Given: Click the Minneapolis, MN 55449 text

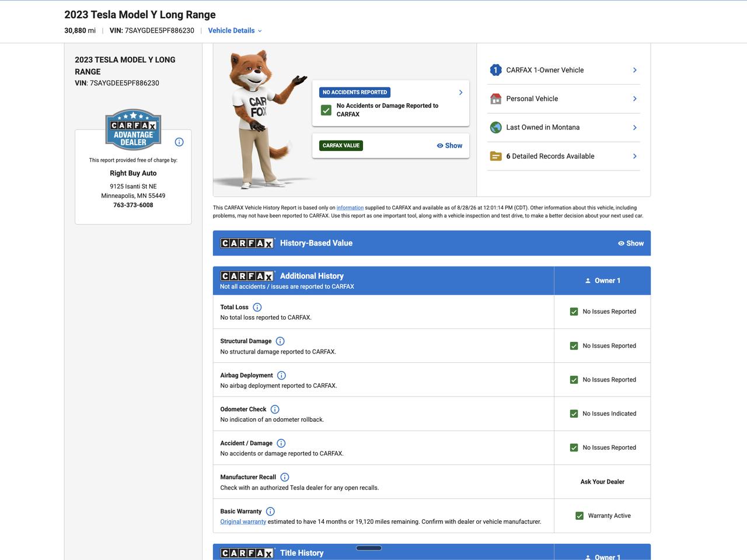Looking at the screenshot, I should [x=133, y=196].
